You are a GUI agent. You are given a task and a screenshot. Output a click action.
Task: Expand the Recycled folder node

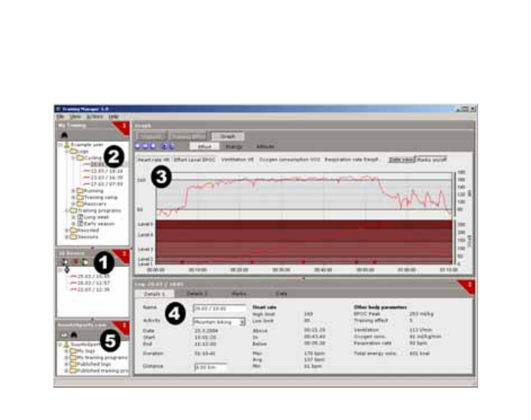point(67,230)
